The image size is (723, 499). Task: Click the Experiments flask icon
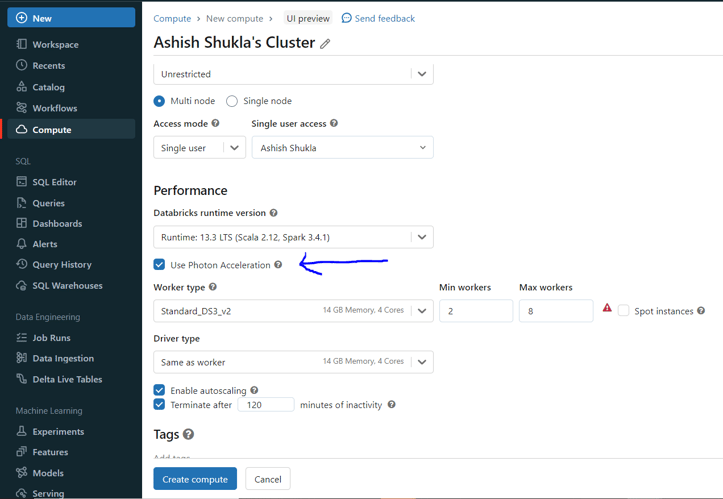click(x=21, y=431)
